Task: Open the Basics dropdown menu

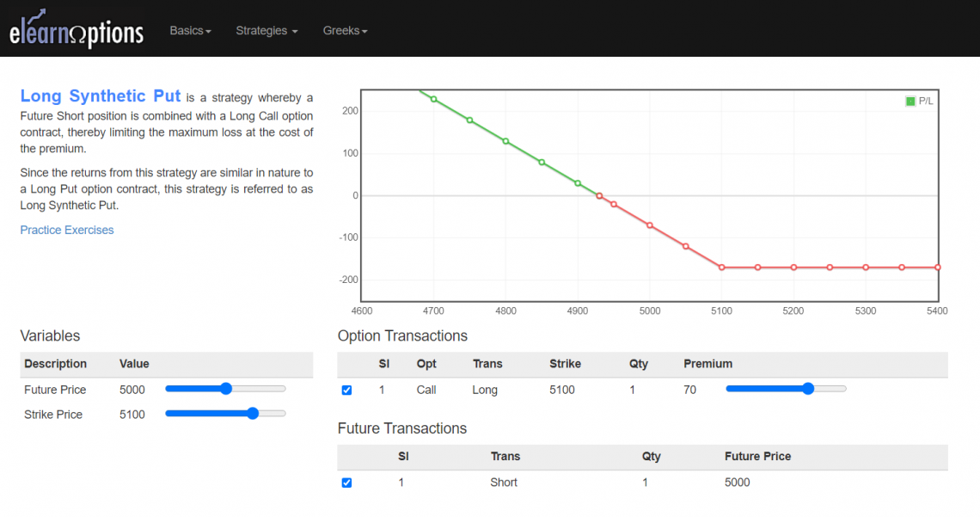Action: click(x=190, y=31)
